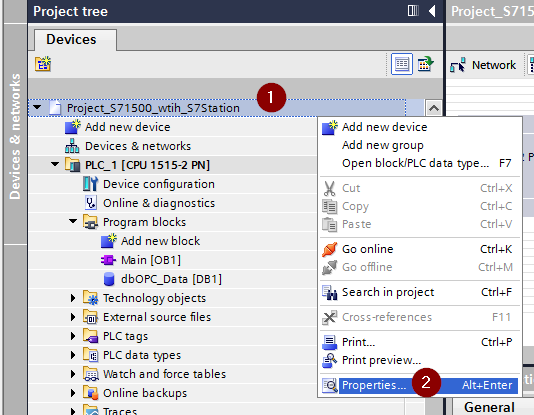Click the Properties magnifier icon in context menu

(329, 385)
